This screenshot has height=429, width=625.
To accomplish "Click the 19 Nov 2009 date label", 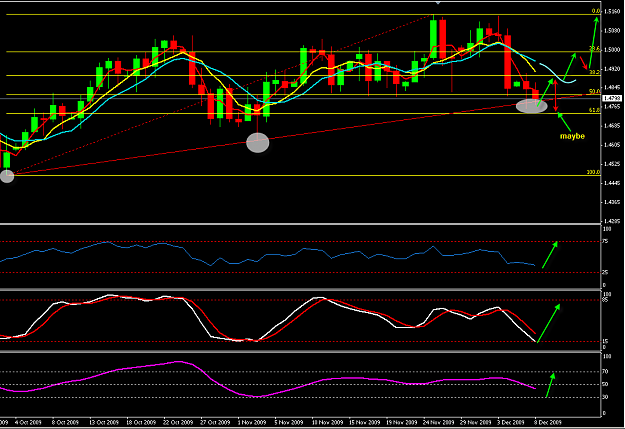I will click(402, 422).
